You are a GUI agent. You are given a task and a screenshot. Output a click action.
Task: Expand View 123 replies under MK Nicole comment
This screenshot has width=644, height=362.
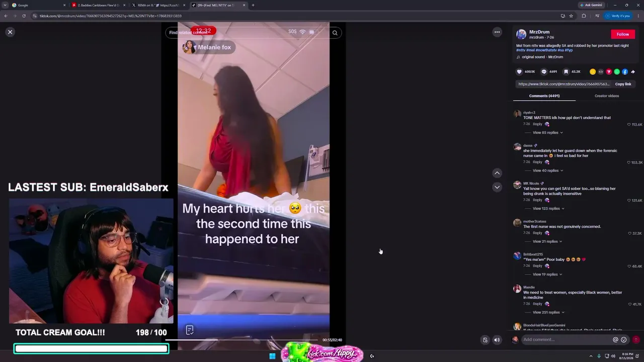(x=548, y=209)
